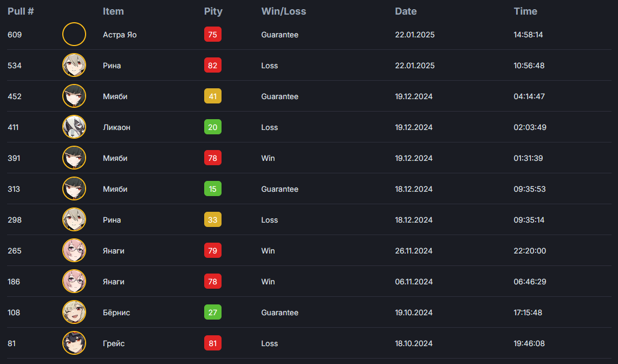Click the empty avatar circle for Астра Яо

point(74,34)
